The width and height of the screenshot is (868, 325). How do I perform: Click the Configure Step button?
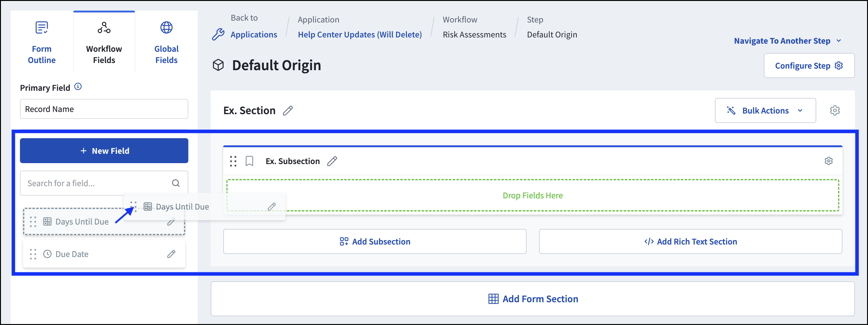809,65
